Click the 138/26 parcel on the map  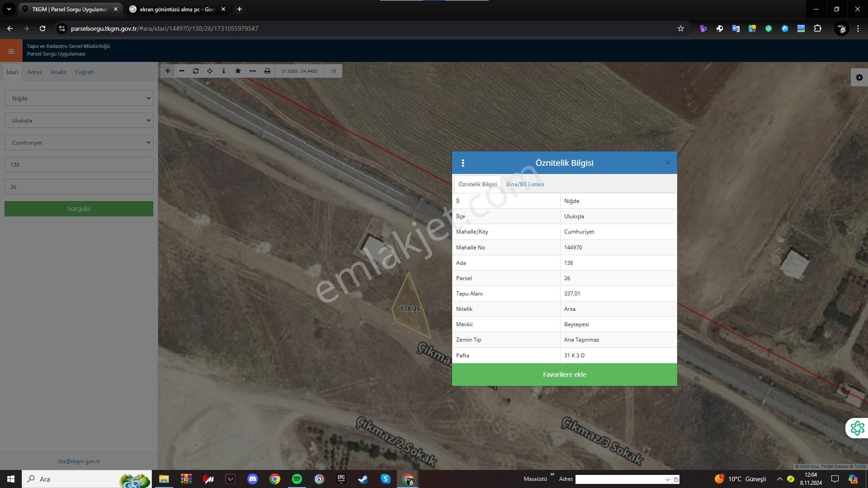click(x=410, y=309)
